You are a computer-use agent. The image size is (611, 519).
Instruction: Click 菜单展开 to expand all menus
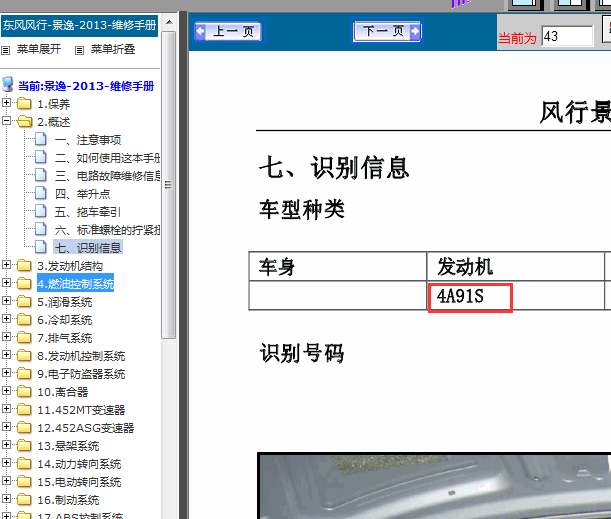(x=39, y=49)
